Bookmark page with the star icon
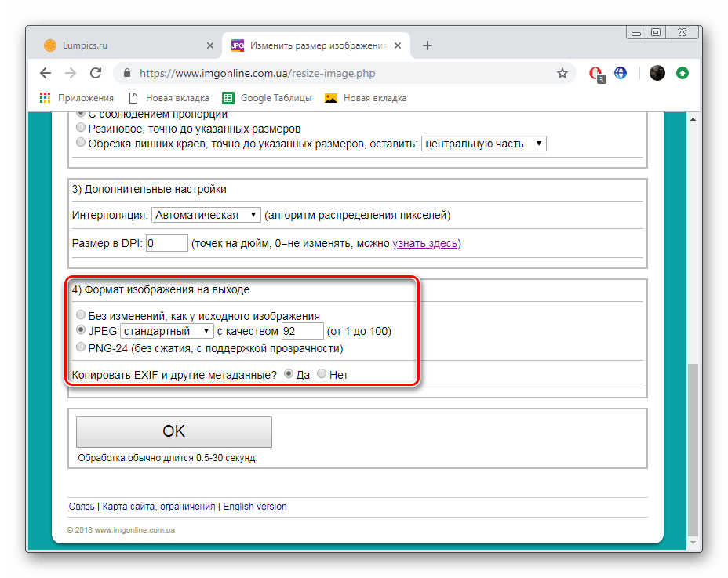The image size is (728, 578). coord(562,72)
